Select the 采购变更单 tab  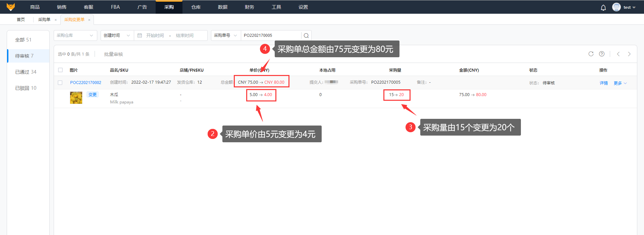[74, 19]
